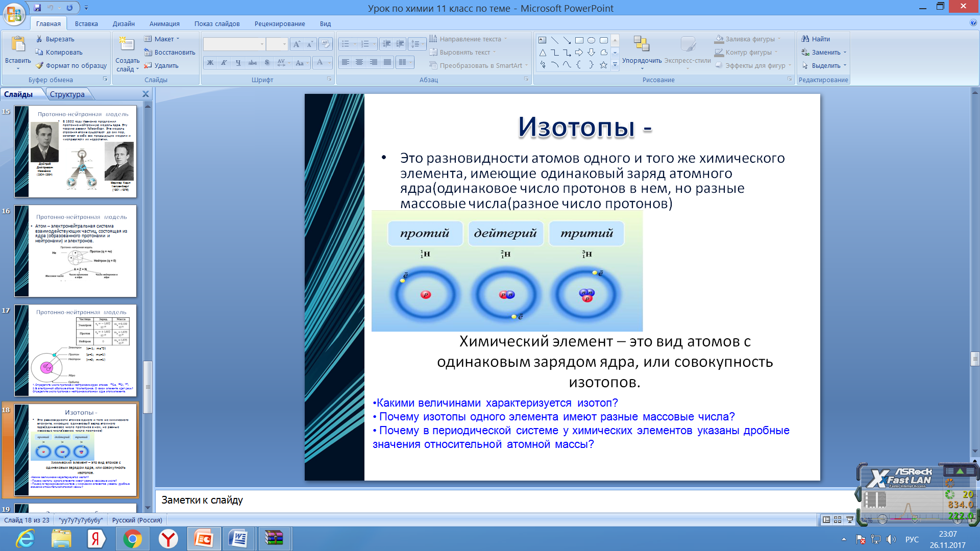
Task: Open Word from the taskbar
Action: click(238, 539)
